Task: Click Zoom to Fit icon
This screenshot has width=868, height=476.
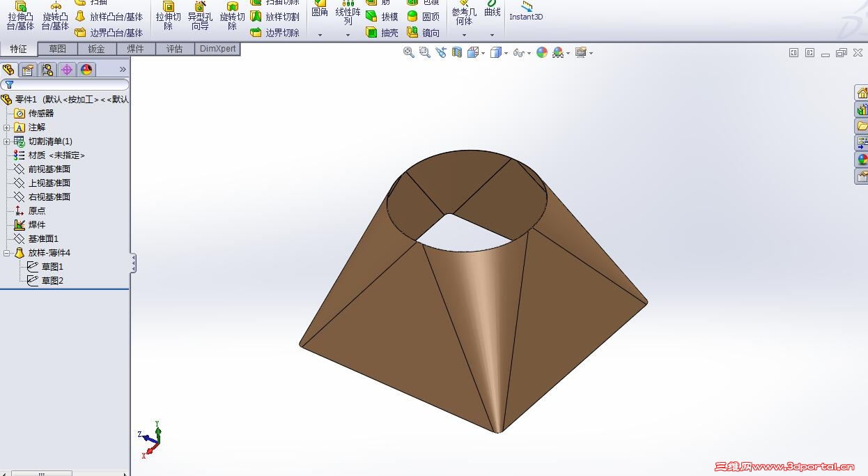Action: [x=409, y=52]
